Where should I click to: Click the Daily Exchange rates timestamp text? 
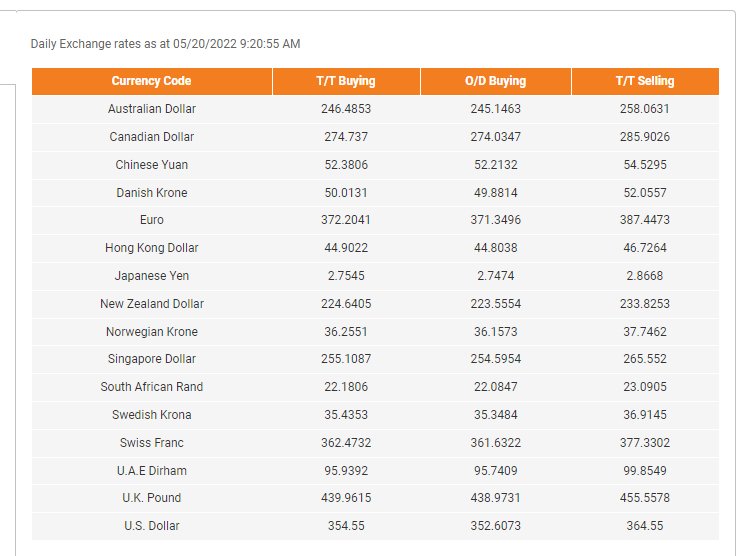tap(165, 44)
